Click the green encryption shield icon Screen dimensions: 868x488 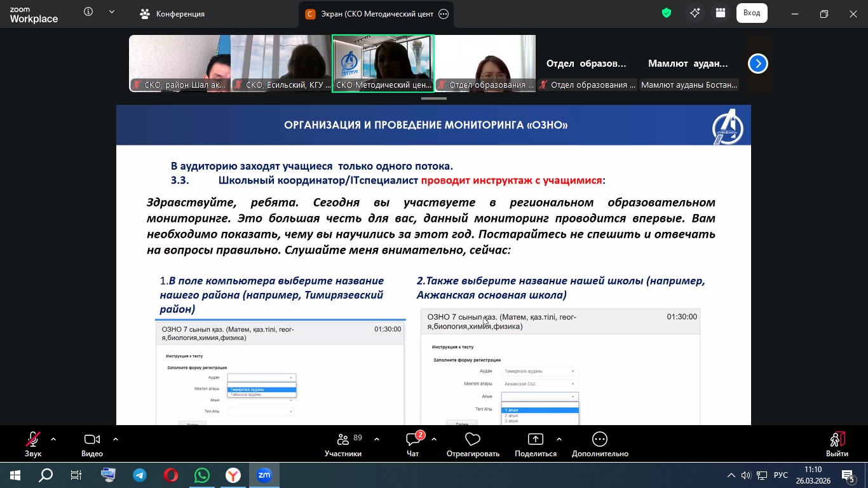pyautogui.click(x=667, y=13)
